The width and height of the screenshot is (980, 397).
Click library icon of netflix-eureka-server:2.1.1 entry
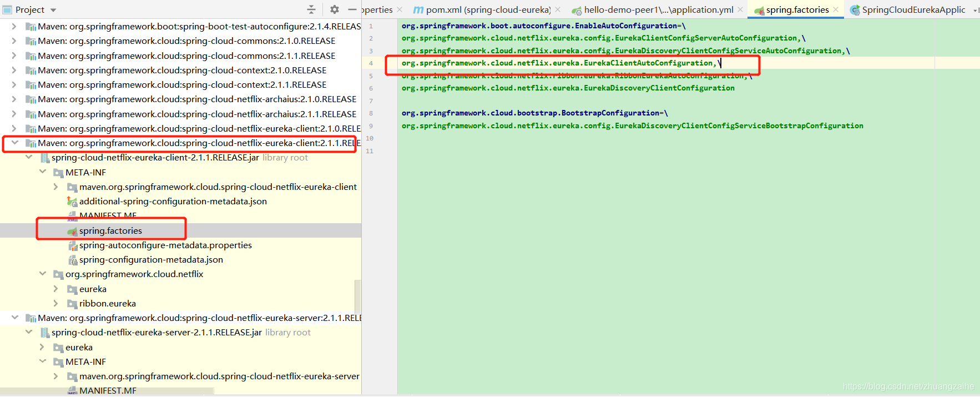click(31, 318)
